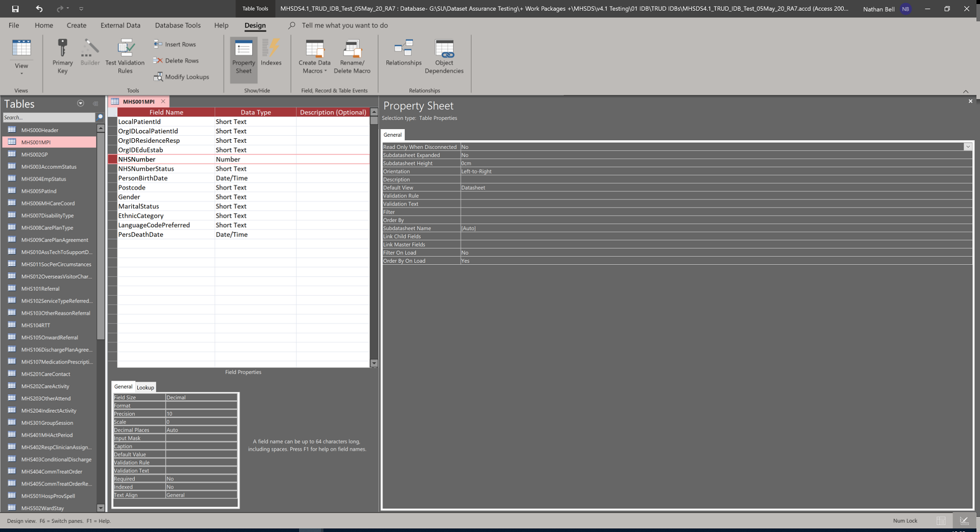Click Test Validation Rules icon

coord(125,57)
